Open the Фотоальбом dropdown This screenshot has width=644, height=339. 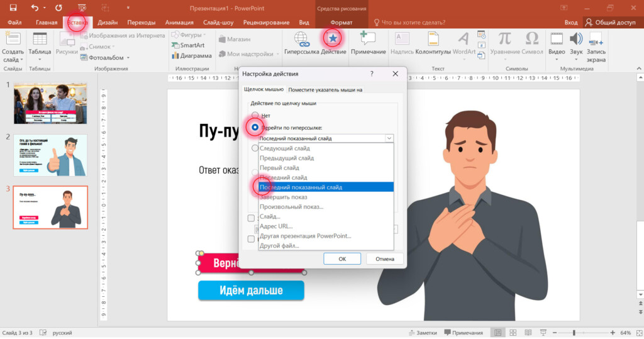pos(128,57)
